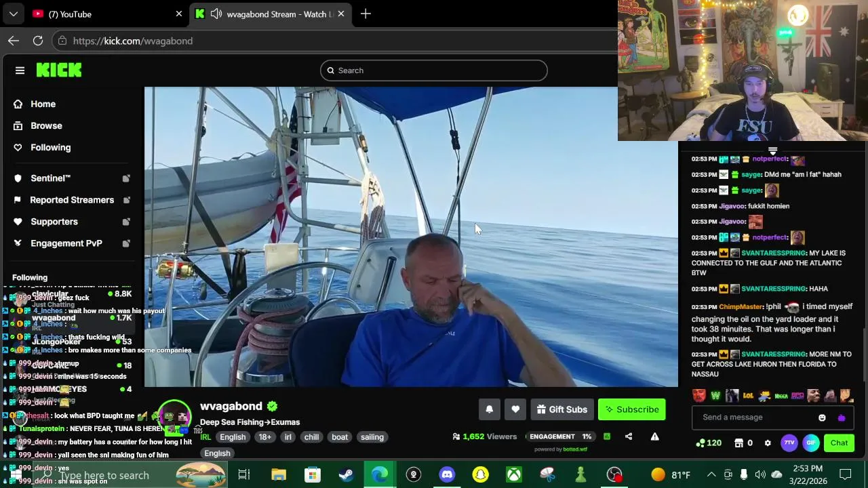The image size is (868, 488).
Task: Open Xbox app from the taskbar
Action: coord(514,474)
